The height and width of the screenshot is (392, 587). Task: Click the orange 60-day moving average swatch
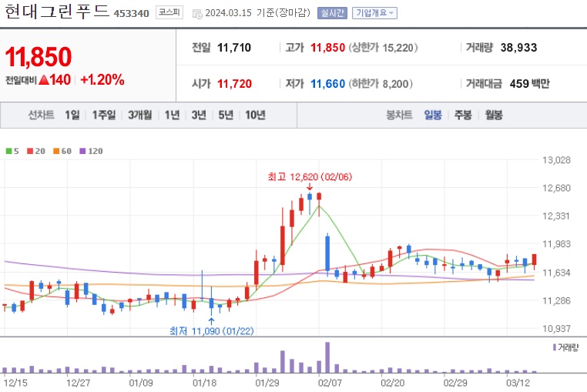coord(56,151)
